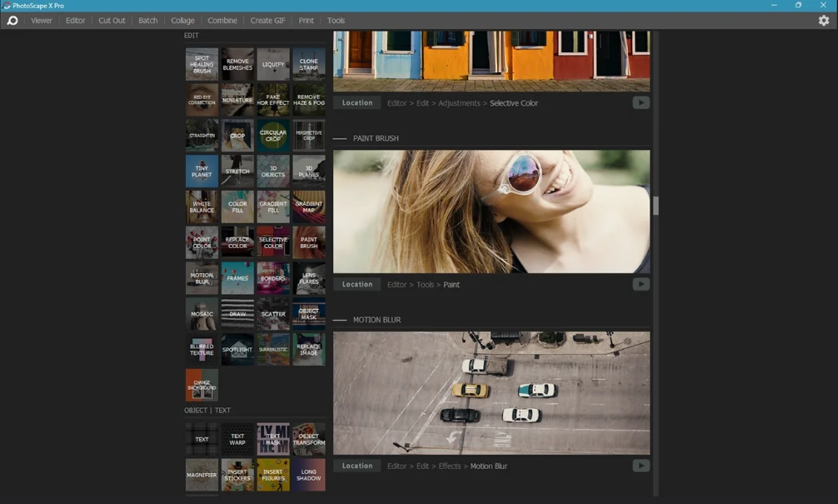
Task: Play the Paint Brush tutorial video
Action: pyautogui.click(x=641, y=285)
